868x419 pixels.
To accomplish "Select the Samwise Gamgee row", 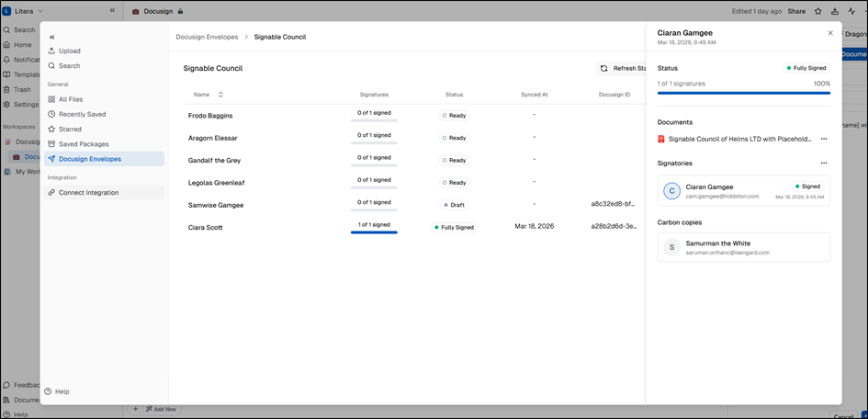I will point(414,205).
